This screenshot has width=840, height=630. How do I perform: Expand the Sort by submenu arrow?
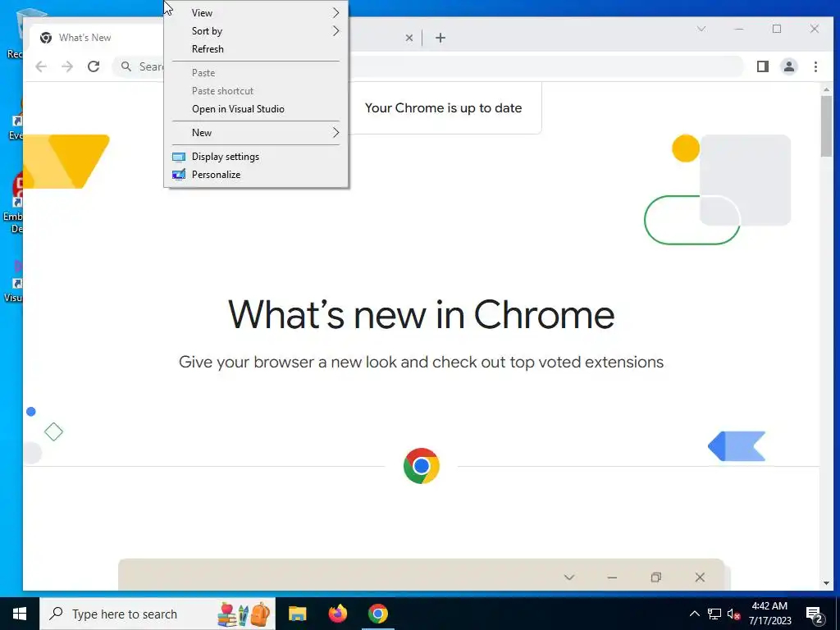pyautogui.click(x=336, y=31)
